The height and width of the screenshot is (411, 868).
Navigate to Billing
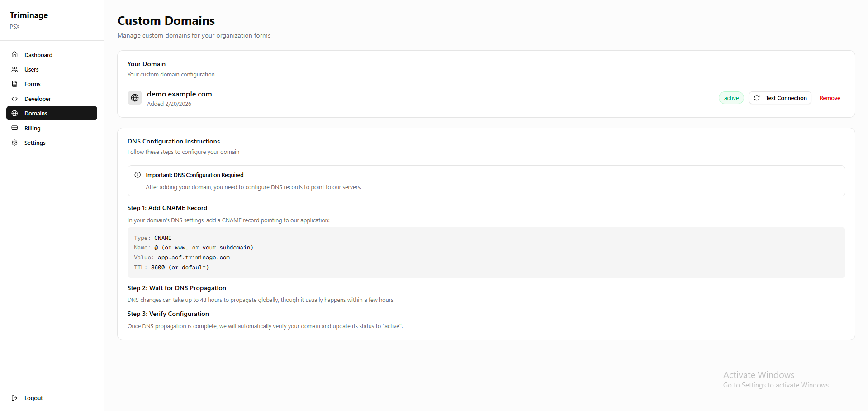33,128
